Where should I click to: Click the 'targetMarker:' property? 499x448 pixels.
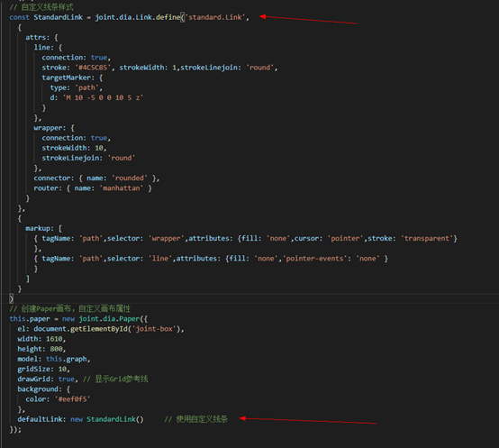(x=68, y=78)
